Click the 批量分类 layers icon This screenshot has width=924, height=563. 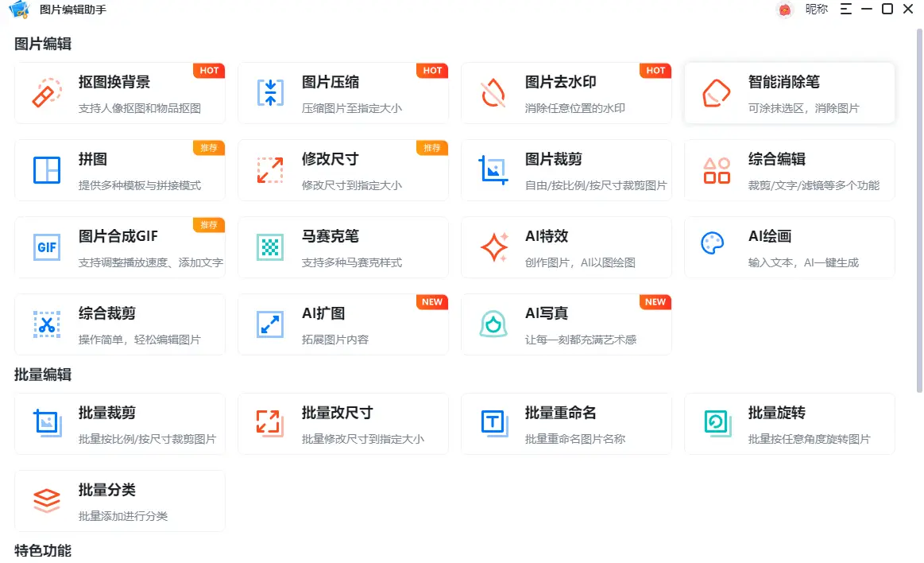(x=47, y=500)
